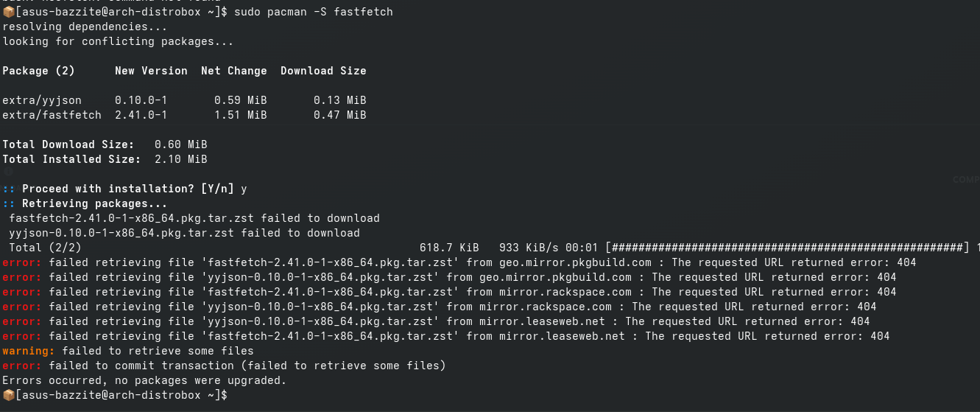Click the package box emoji before the bottom prompt
The width and height of the screenshot is (980, 412).
tap(8, 396)
